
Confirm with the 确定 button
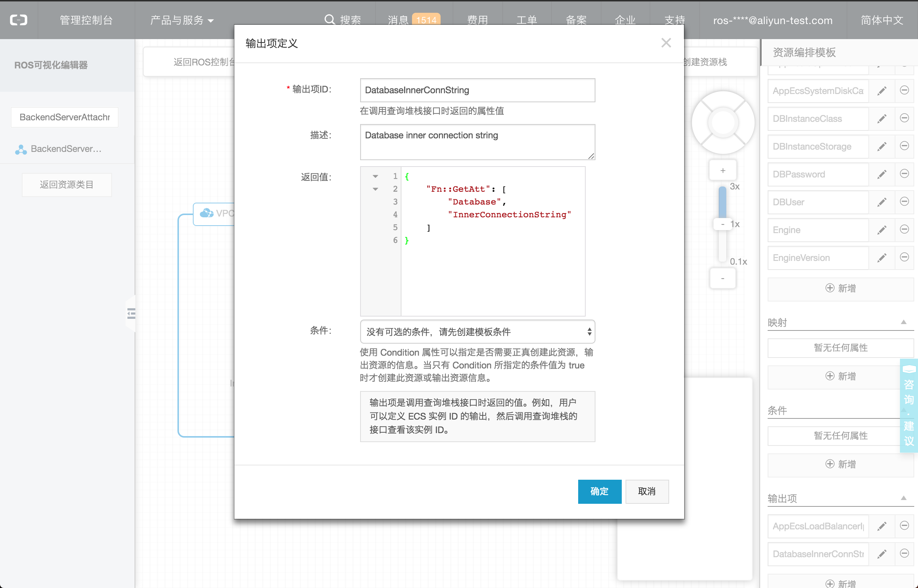[599, 491]
